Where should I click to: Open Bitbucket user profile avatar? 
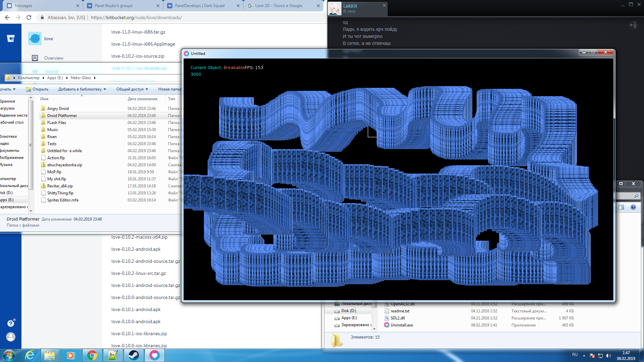pos(11,337)
